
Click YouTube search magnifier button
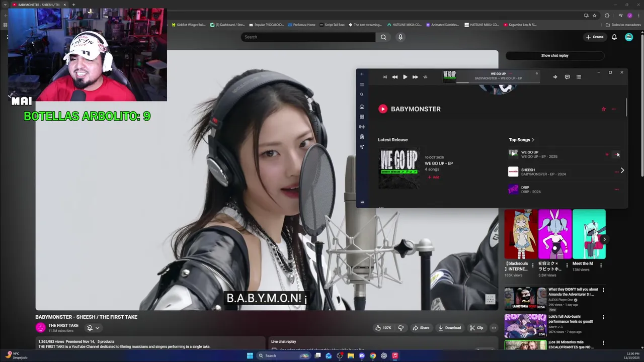[383, 37]
